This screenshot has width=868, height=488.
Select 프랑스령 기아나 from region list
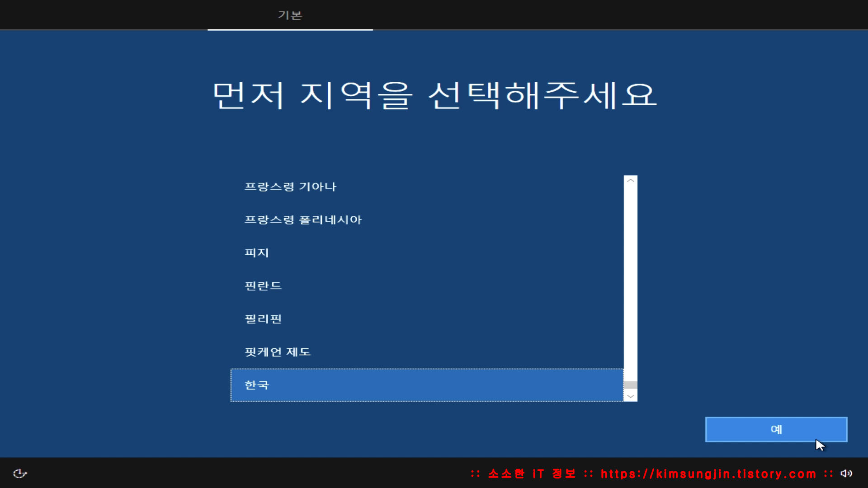(290, 187)
